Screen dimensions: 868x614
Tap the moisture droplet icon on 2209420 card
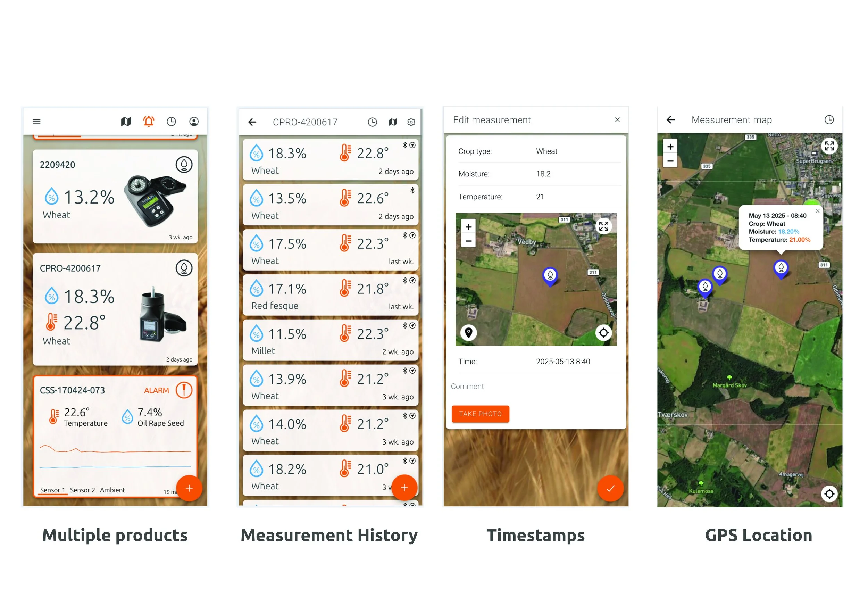point(184,165)
